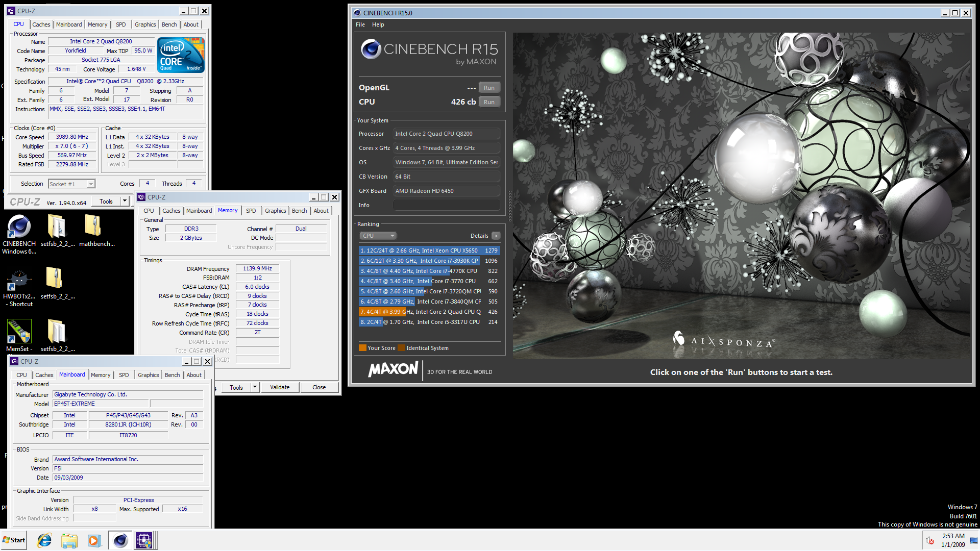The width and height of the screenshot is (980, 551).
Task: Click Graphics tab in top CPU-Z window
Action: 145,24
